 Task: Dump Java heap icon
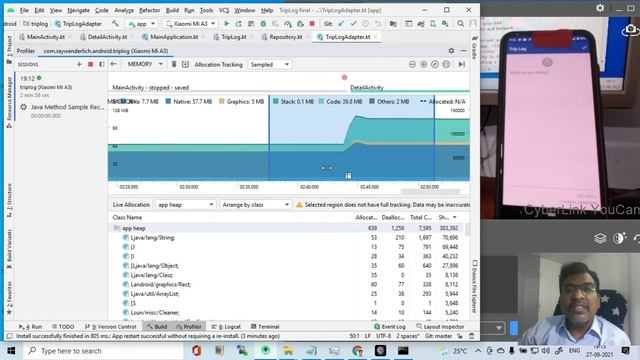pyautogui.click(x=185, y=64)
